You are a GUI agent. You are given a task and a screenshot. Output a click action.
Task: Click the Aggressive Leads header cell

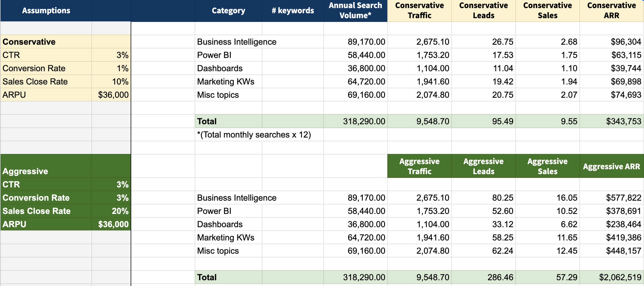coord(483,166)
